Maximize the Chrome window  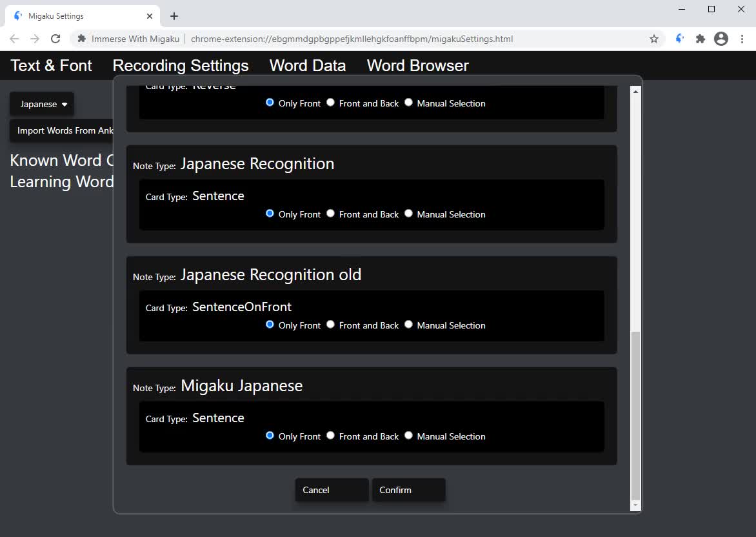point(711,9)
